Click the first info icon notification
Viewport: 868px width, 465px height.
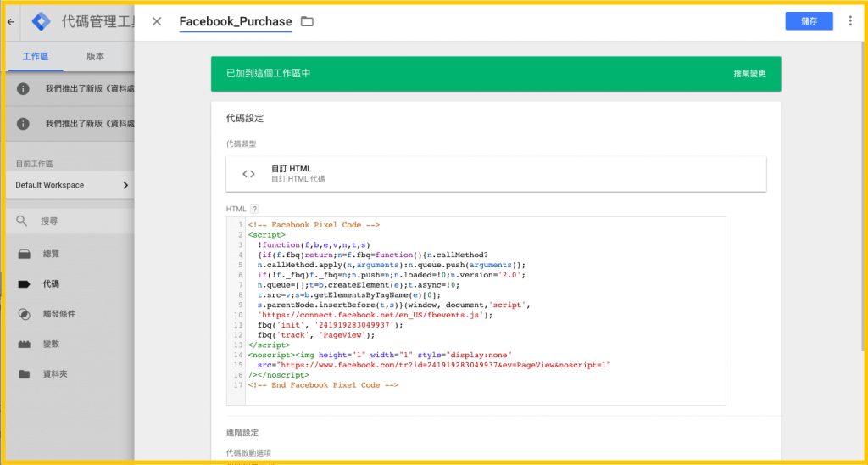pos(23,89)
